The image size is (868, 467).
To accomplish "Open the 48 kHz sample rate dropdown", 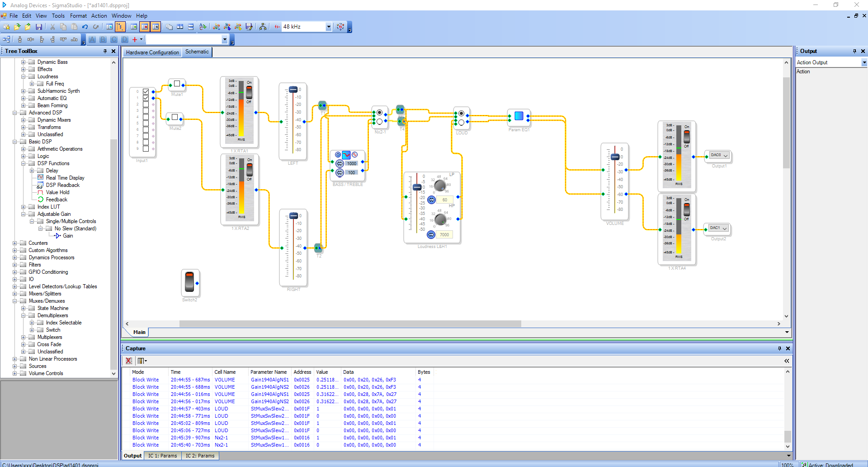I will pos(329,27).
